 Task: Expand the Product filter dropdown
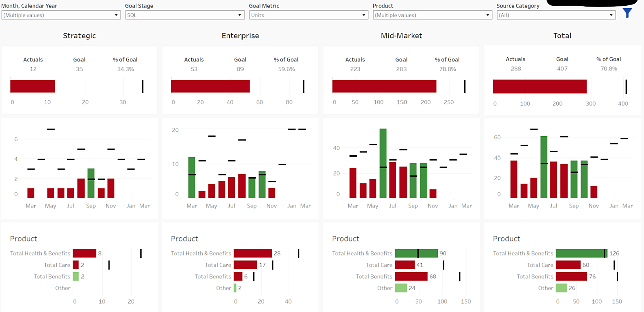[432, 15]
